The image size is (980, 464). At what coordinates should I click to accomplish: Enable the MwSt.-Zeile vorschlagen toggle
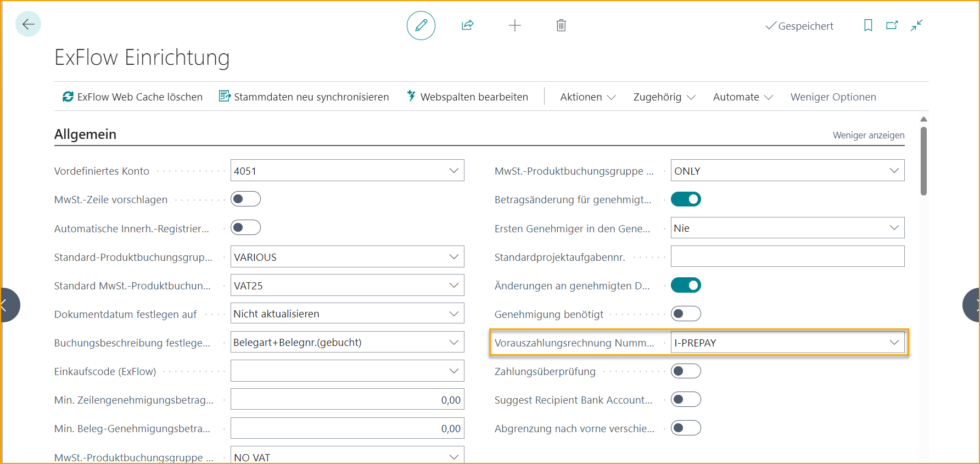[x=245, y=199]
